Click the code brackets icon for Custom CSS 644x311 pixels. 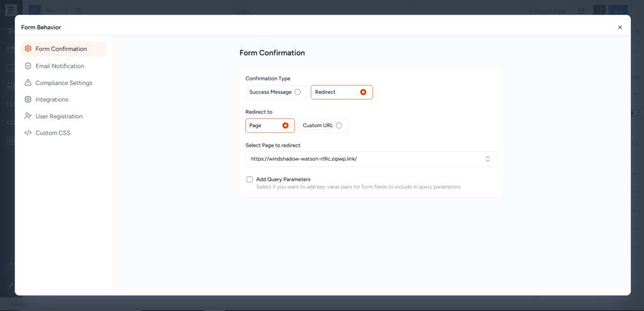tap(28, 133)
